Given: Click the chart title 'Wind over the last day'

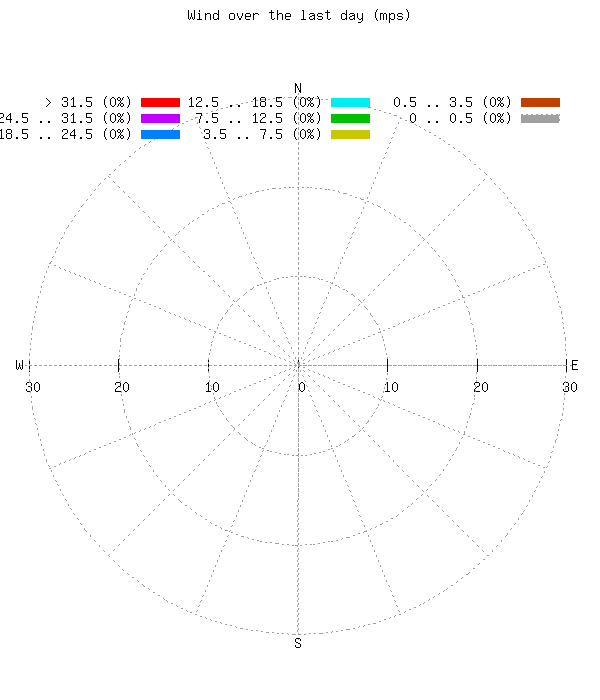Looking at the screenshot, I should point(298,16).
